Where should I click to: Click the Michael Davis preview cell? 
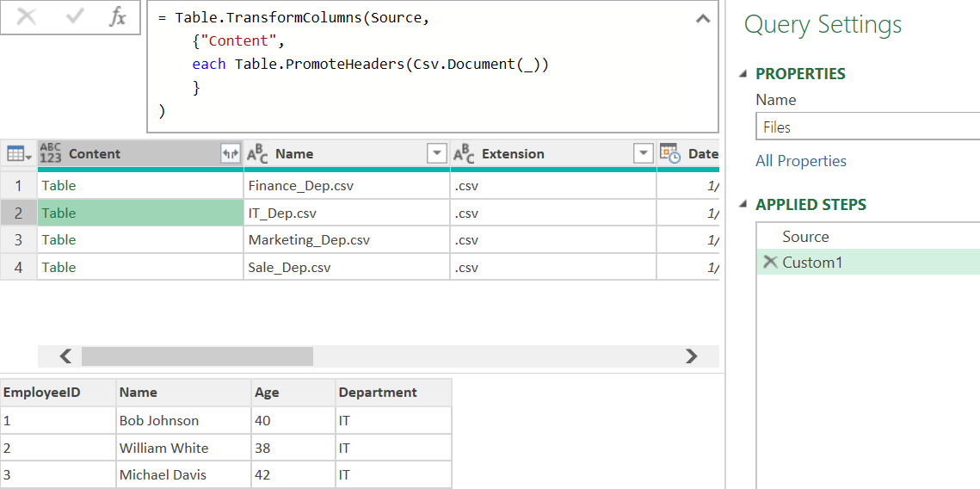184,474
